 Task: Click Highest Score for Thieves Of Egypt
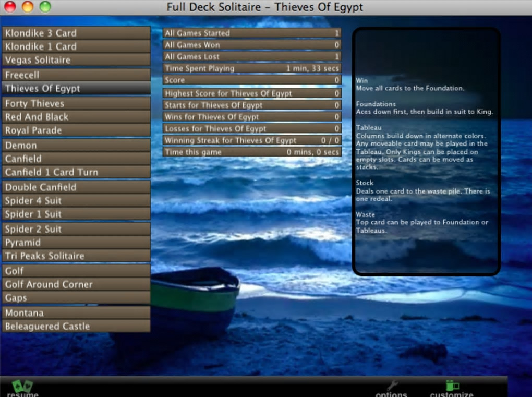252,93
